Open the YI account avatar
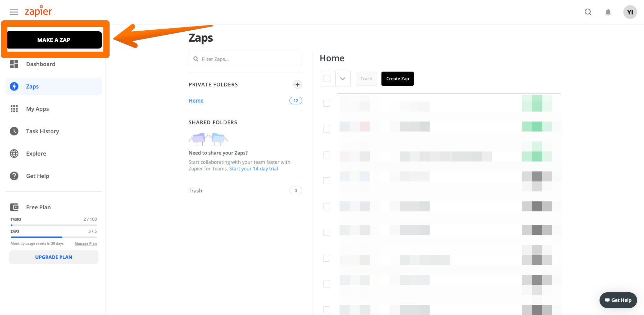 coord(630,12)
